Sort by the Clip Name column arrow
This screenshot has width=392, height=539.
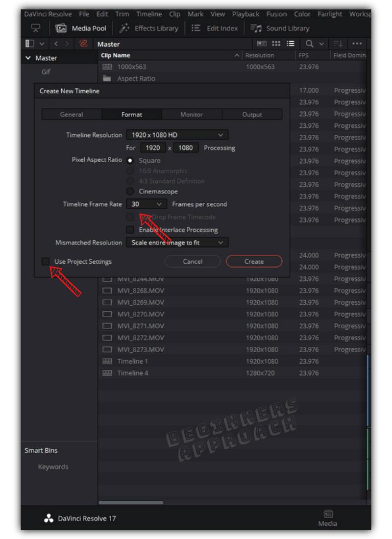pos(237,55)
